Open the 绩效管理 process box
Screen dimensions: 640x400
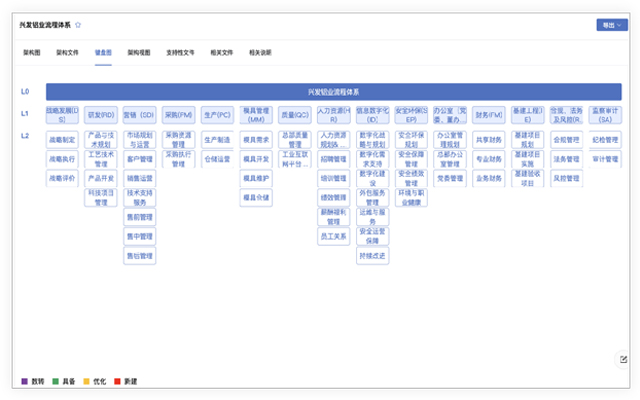coord(333,198)
